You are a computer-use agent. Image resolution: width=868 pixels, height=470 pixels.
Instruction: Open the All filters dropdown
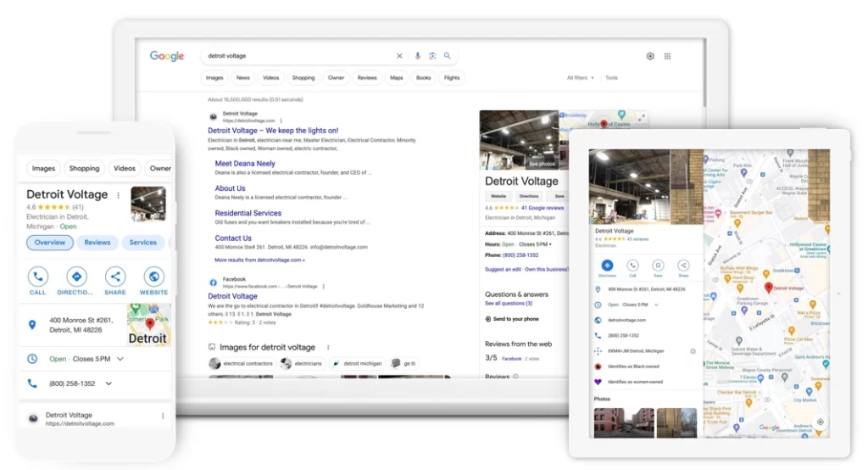click(x=580, y=77)
